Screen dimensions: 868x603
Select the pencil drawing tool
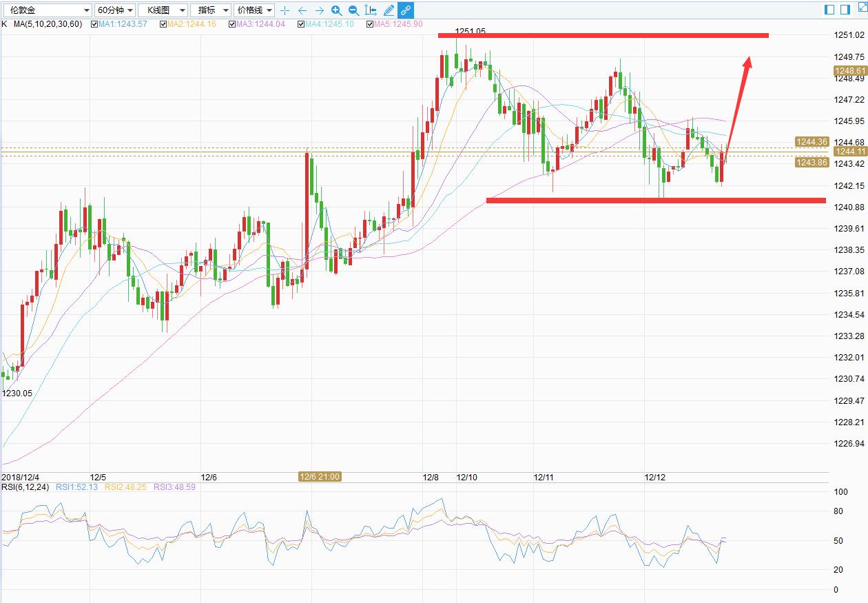click(x=389, y=10)
